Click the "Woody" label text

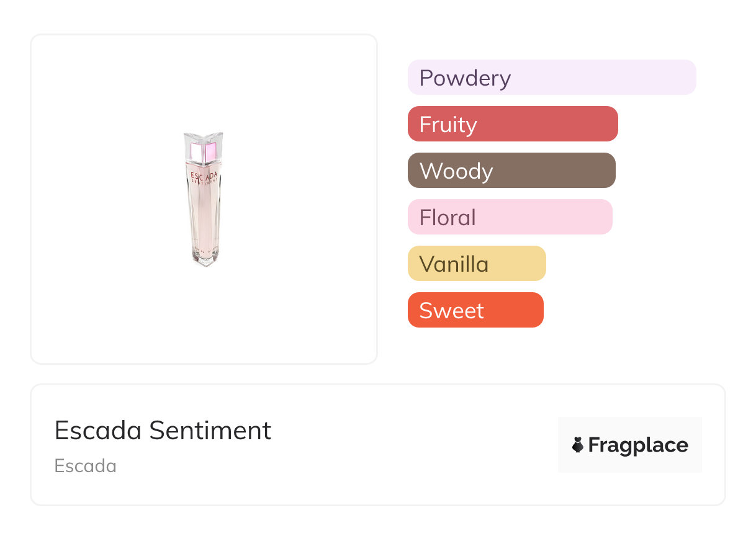click(456, 171)
